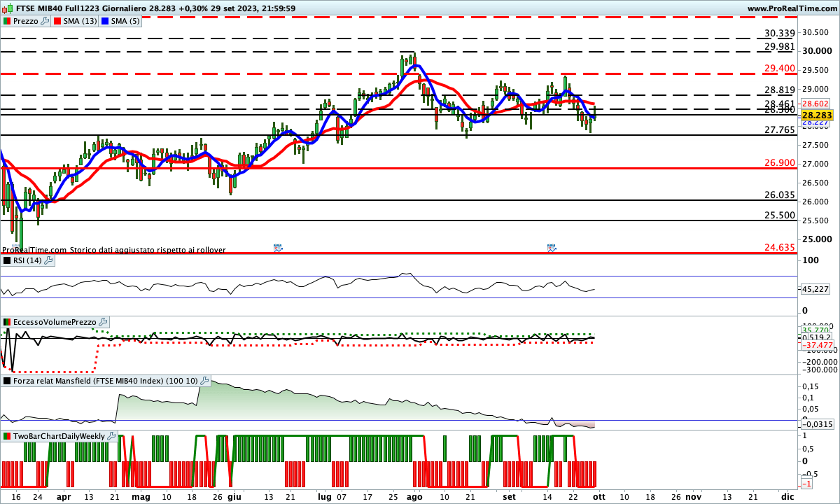The height and width of the screenshot is (504, 840).
Task: Click the www.ProRealTime.com link
Action: (x=792, y=8)
